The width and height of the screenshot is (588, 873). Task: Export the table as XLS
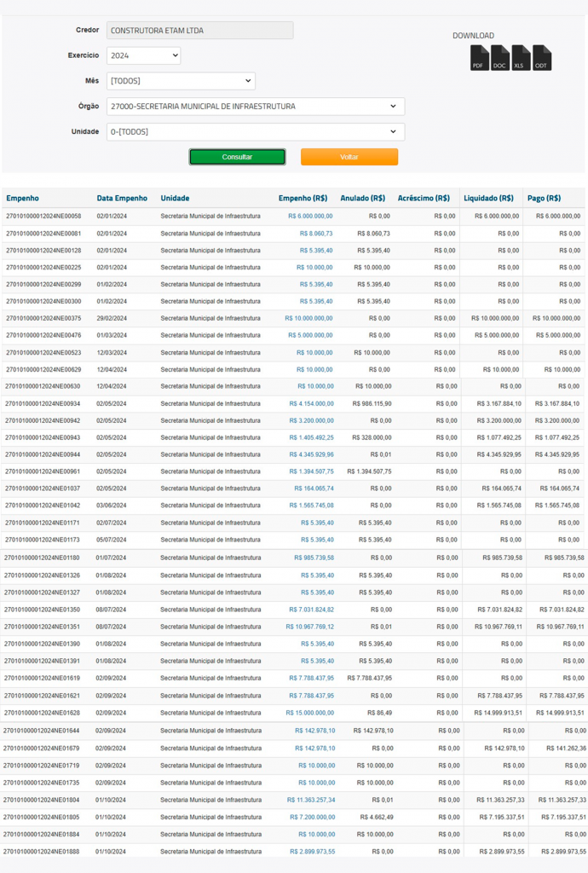tap(521, 58)
